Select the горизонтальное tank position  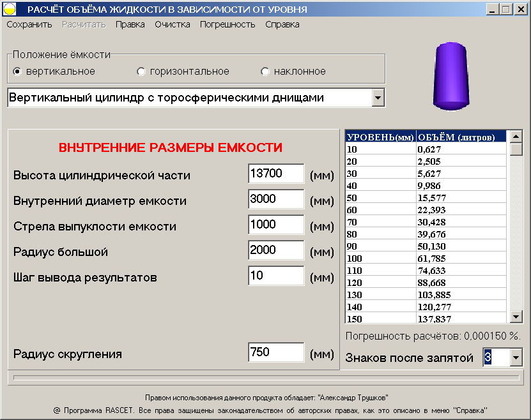tap(141, 70)
